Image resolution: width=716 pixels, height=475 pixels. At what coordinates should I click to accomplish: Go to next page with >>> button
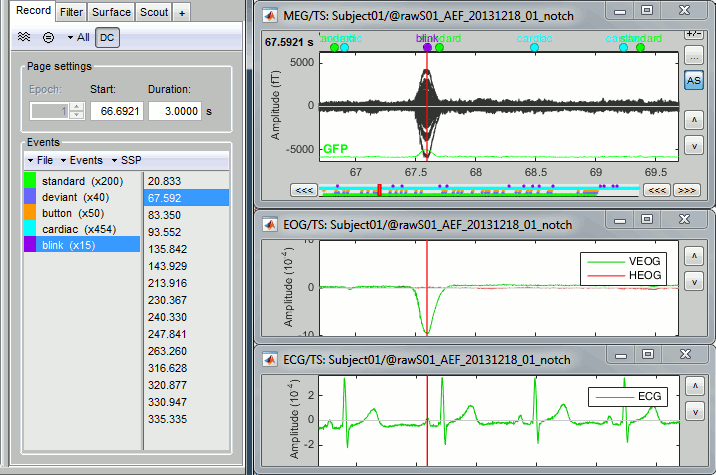coord(686,189)
